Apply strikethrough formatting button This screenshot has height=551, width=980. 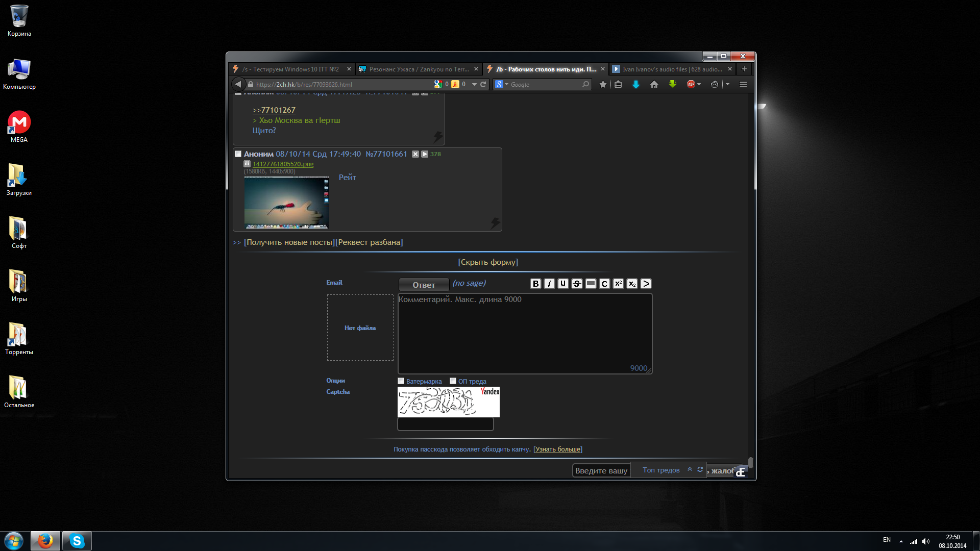coord(577,284)
